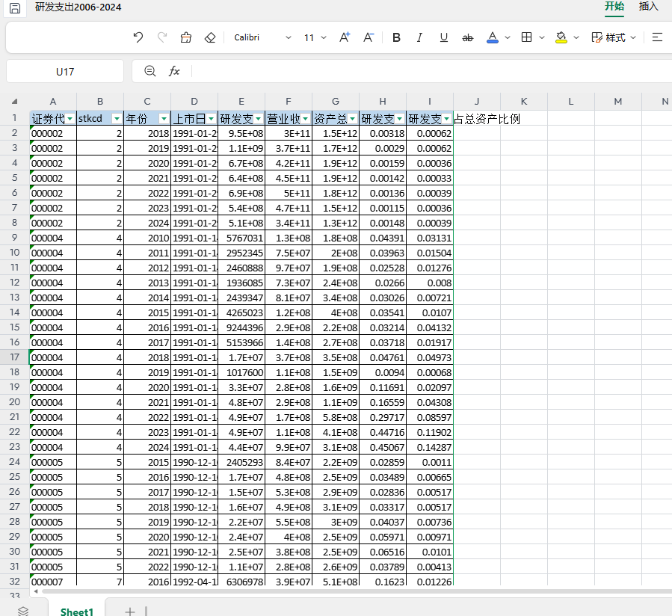Decrease font size with A- icon
The height and width of the screenshot is (616, 672).
(369, 37)
